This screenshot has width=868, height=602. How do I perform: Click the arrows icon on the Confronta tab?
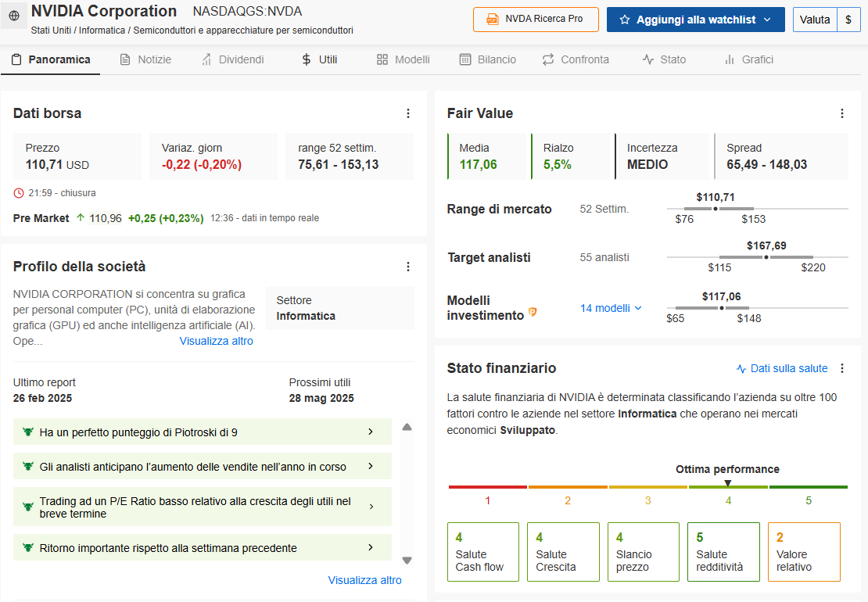point(548,59)
